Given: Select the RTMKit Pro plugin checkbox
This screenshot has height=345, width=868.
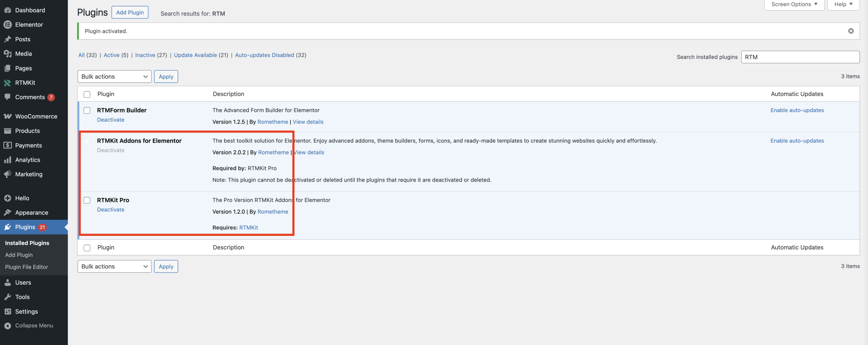Looking at the screenshot, I should pos(87,200).
